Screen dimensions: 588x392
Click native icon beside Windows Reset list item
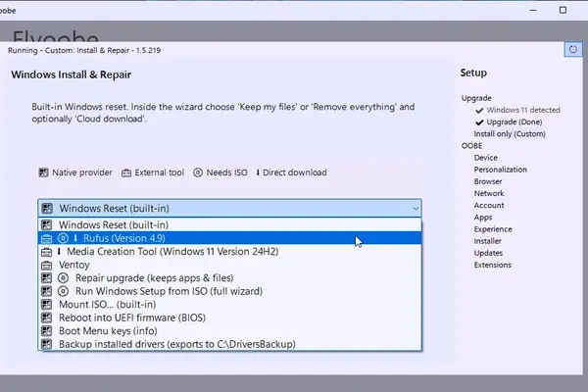coord(46,224)
